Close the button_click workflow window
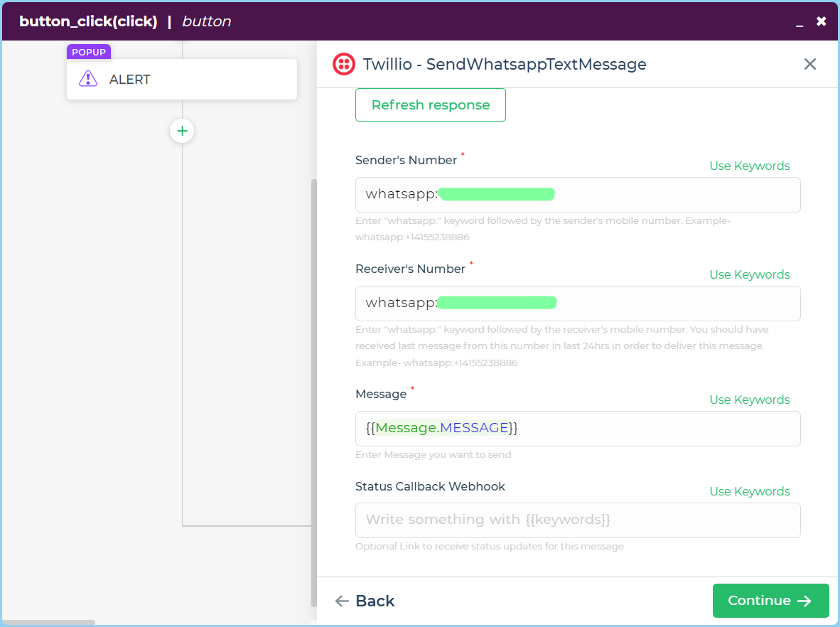Image resolution: width=840 pixels, height=627 pixels. pos(821,21)
